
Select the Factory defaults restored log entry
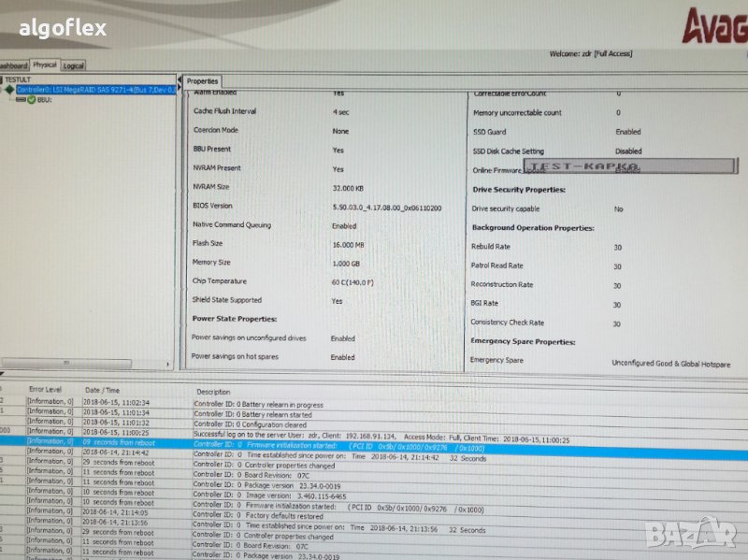[x=259, y=513]
